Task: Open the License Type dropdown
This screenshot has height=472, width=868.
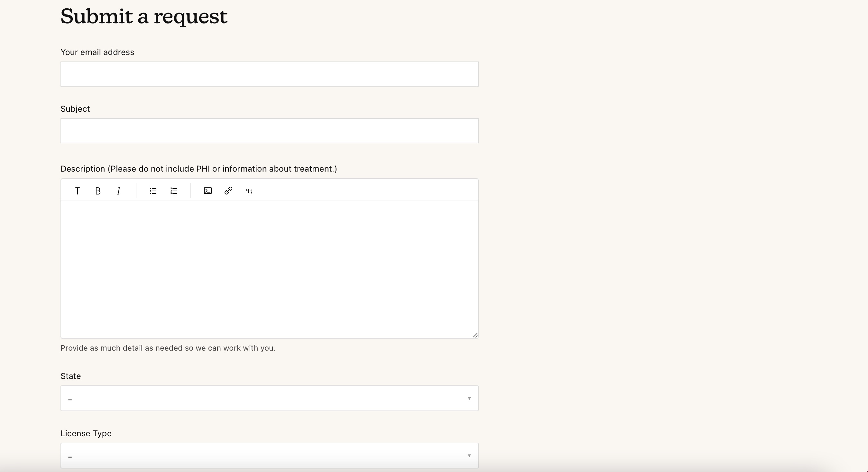Action: (x=269, y=456)
